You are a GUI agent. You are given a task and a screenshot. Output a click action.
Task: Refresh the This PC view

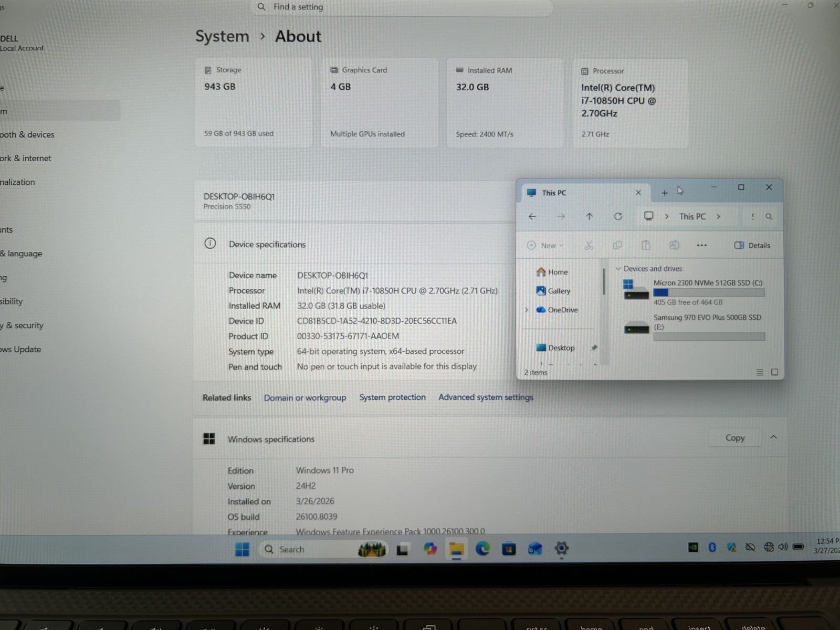click(618, 216)
